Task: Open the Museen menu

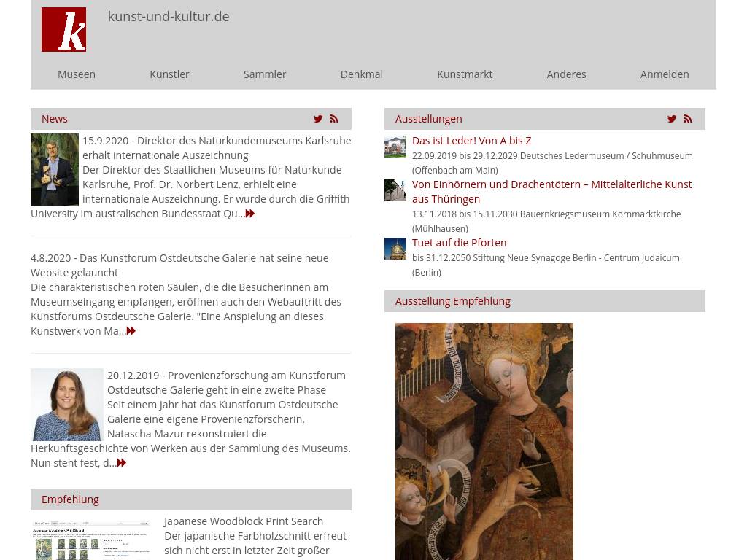Action: coord(77,74)
